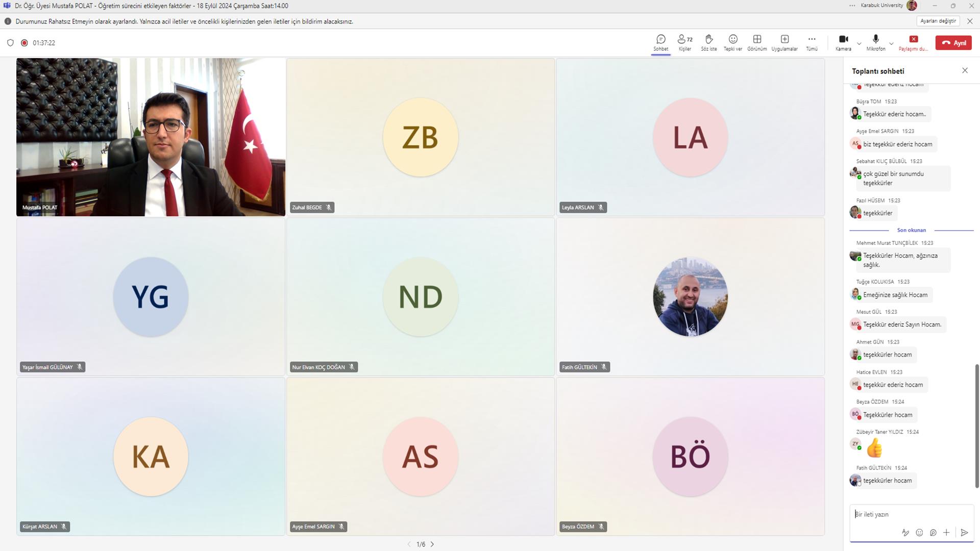Click the Ayarları değiştir button
The height and width of the screenshot is (551, 980).
(938, 21)
